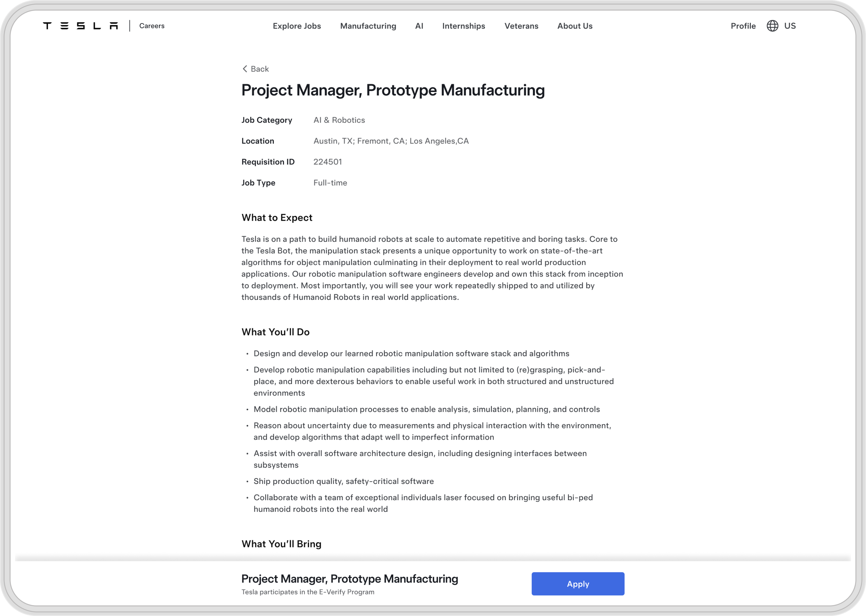Screen dimensions: 866x616
Task: Click the Tesla logo
Action: click(80, 26)
